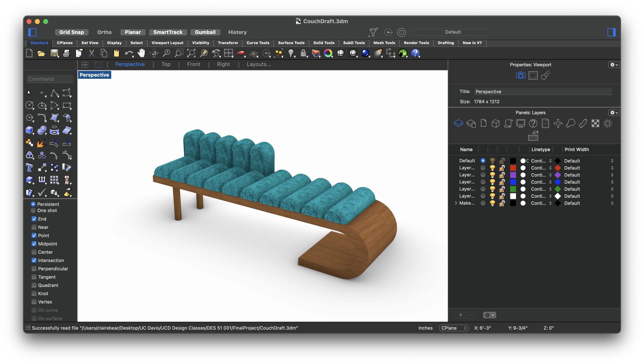Toggle the Gumball button

(x=205, y=32)
